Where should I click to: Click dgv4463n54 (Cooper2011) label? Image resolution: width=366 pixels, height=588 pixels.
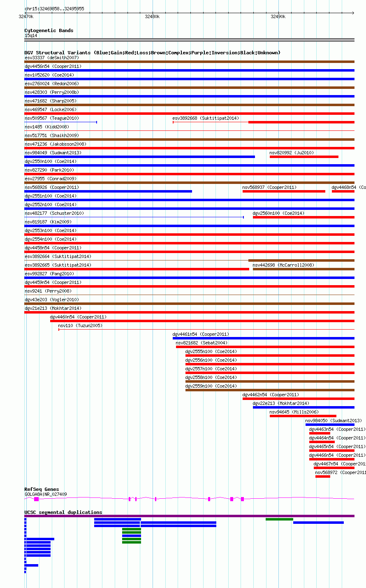click(337, 430)
